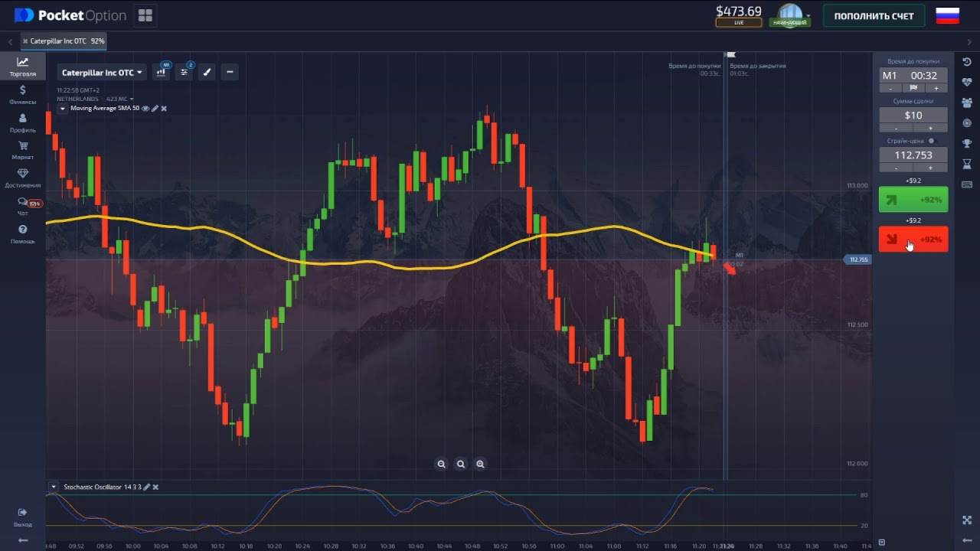980x551 pixels.
Task: Toggle fullscreen expand arrows icon
Action: pos(967,520)
